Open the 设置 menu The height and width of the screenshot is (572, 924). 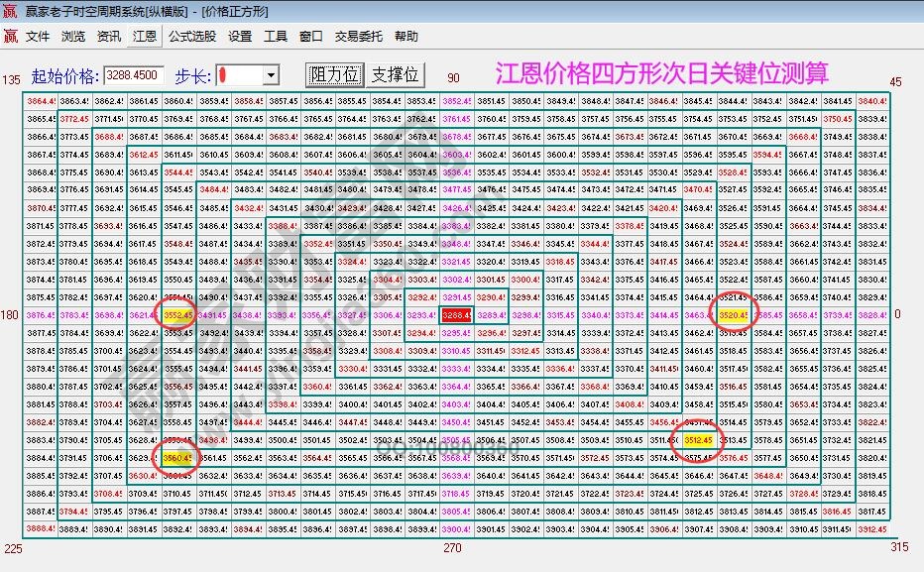click(239, 36)
